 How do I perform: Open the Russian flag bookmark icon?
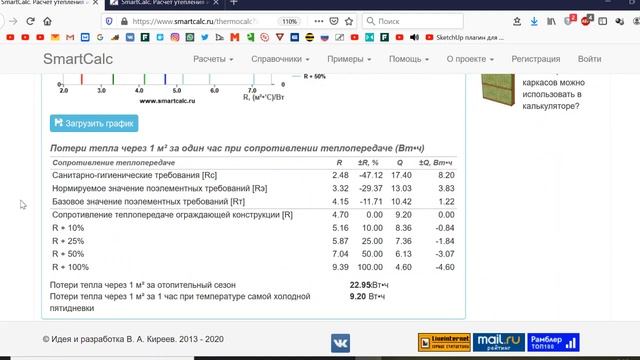(x=324, y=37)
